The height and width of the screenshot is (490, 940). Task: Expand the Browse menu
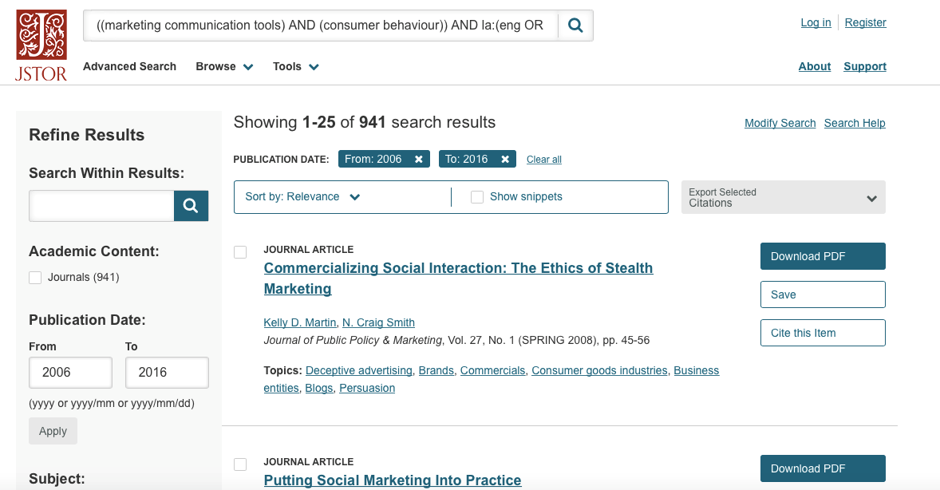tap(224, 67)
